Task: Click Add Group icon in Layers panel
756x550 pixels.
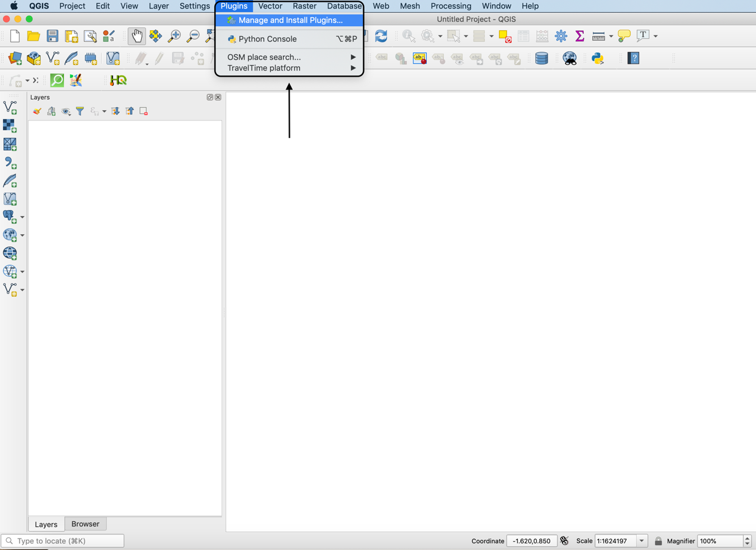Action: tap(52, 111)
